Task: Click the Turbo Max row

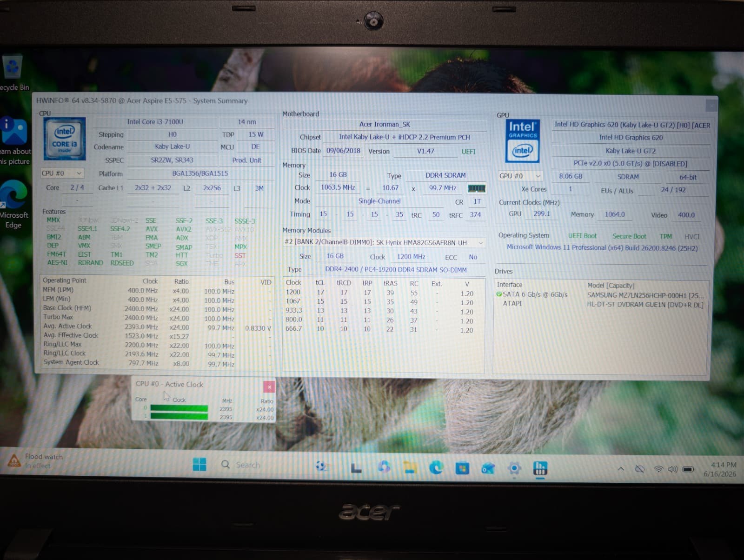Action: pos(157,317)
